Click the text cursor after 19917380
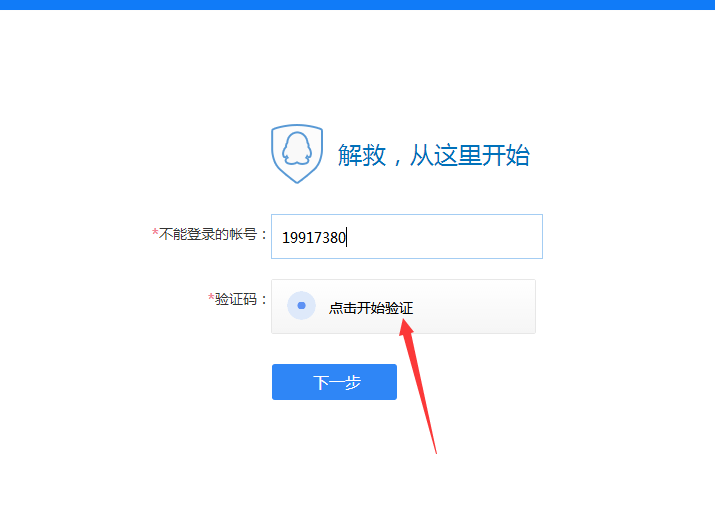 347,237
